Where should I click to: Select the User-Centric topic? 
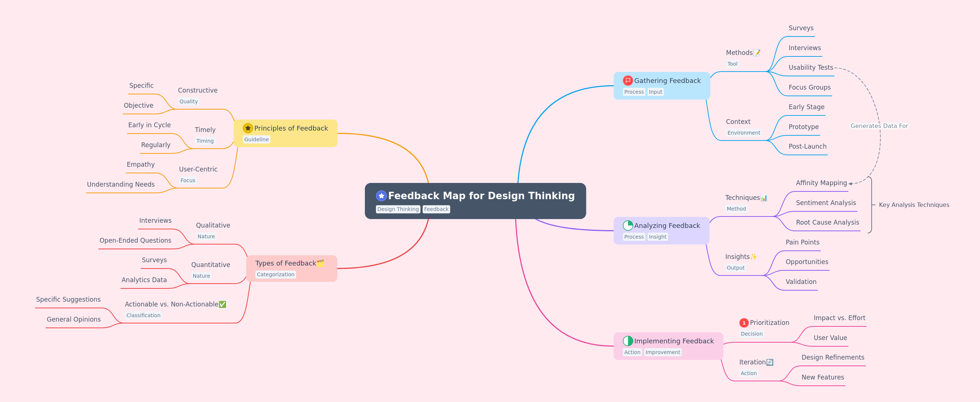(x=198, y=169)
